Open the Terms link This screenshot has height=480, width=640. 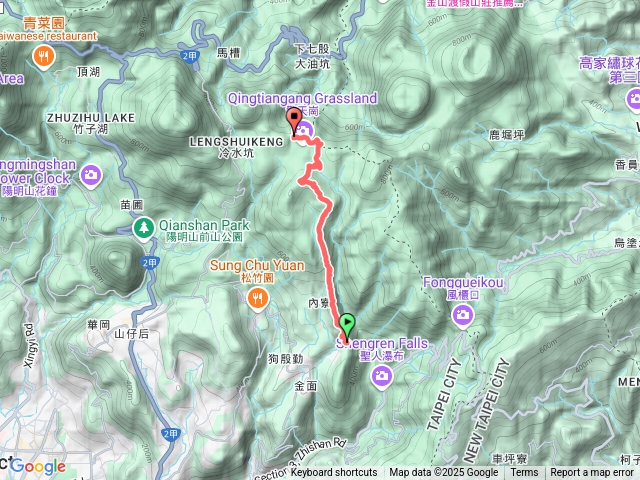coord(524,473)
